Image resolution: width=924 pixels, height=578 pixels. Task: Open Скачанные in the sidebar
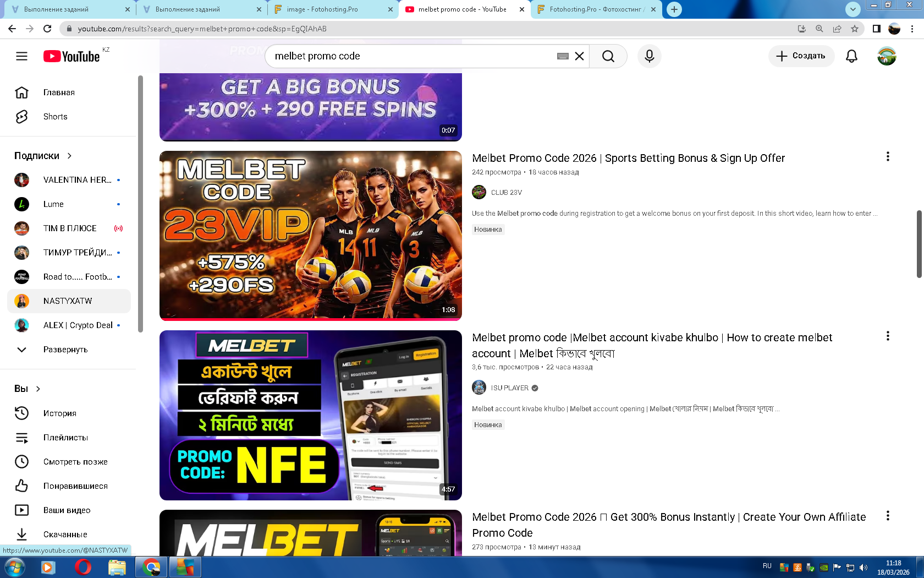[x=69, y=535]
